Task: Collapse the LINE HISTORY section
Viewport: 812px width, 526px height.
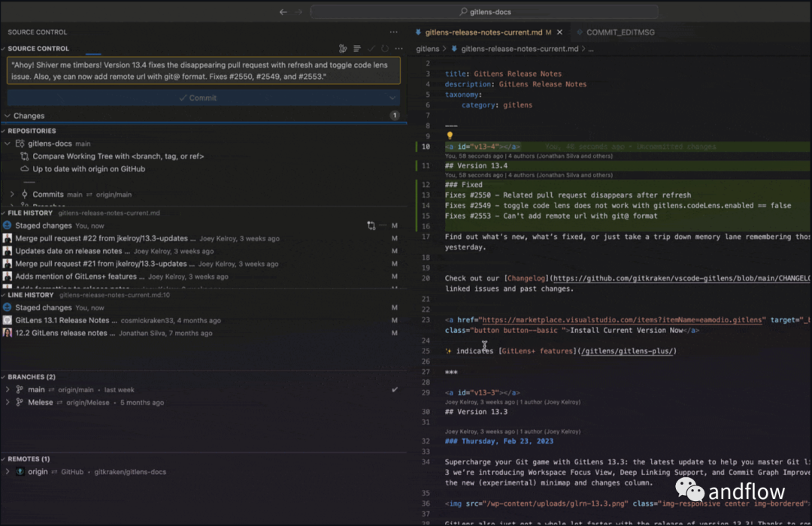Action: tap(3, 295)
